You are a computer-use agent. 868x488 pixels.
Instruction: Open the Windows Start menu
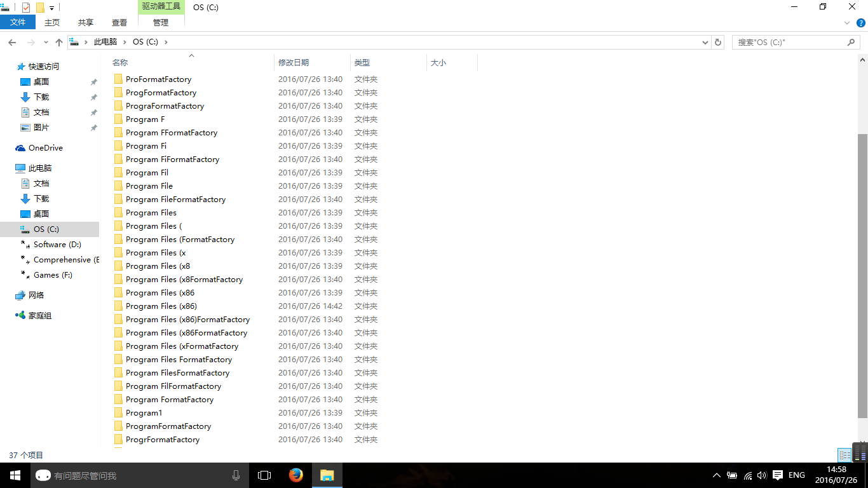[x=15, y=475]
